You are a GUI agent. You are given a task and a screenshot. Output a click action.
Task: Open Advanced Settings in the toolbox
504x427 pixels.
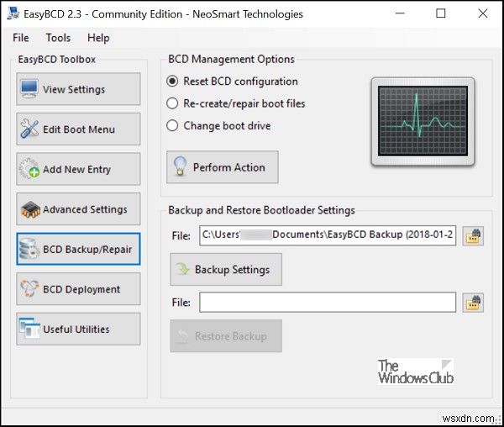tap(78, 209)
